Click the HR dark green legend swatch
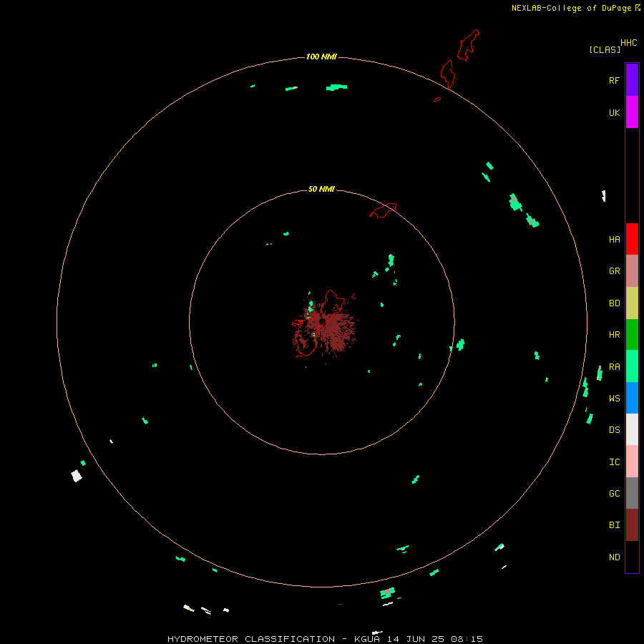The image size is (644, 644). coord(632,335)
